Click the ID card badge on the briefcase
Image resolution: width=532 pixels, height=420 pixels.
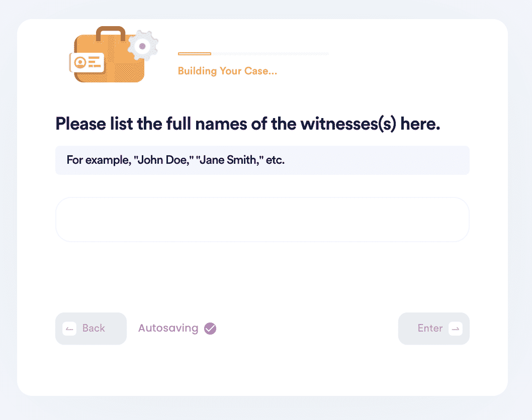point(87,62)
